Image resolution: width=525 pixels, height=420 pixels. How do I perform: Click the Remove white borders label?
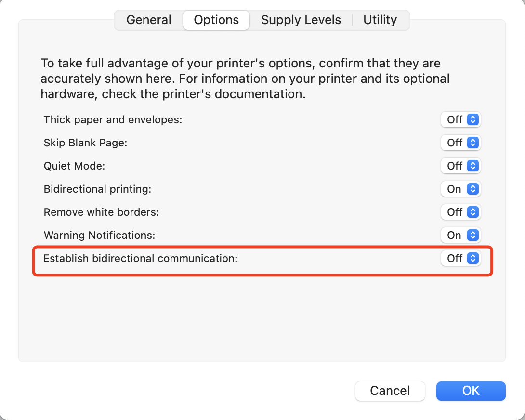101,212
